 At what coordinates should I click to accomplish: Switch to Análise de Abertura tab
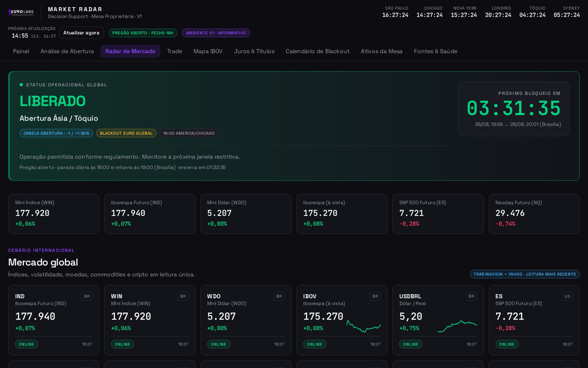pos(67,51)
